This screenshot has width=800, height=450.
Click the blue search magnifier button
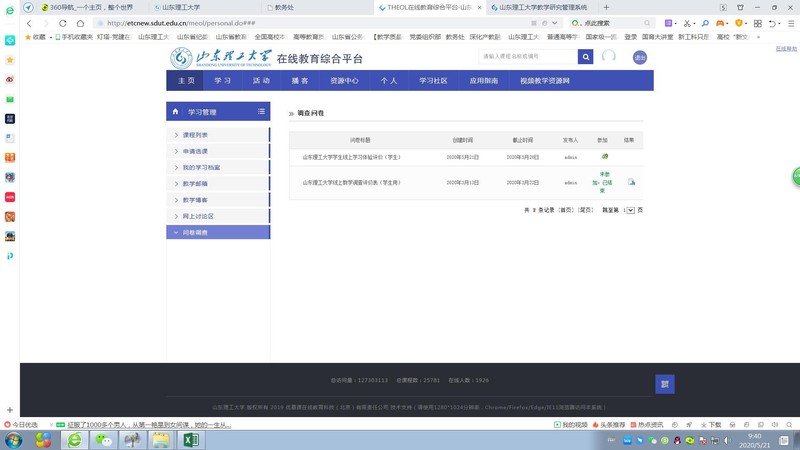click(585, 57)
